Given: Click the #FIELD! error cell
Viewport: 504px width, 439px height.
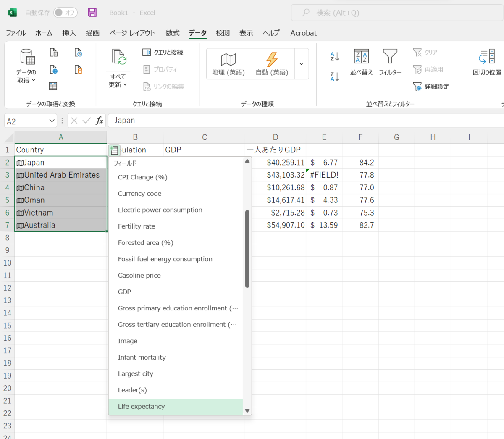Looking at the screenshot, I should [x=324, y=175].
